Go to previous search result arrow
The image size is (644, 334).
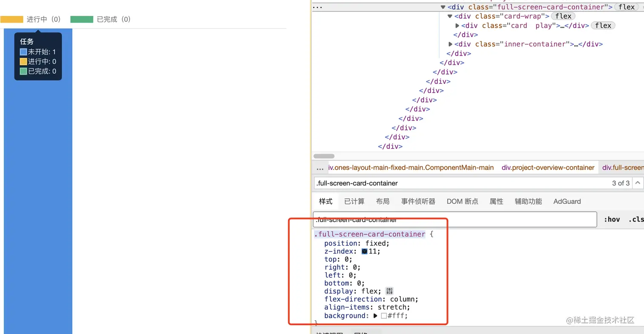coord(638,183)
